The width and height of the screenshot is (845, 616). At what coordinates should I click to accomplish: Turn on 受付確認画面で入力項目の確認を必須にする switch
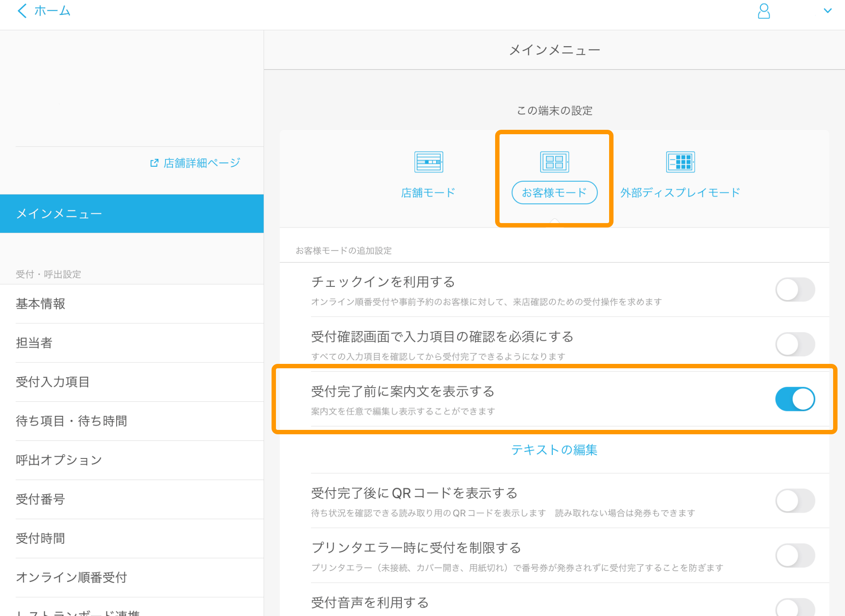point(794,344)
